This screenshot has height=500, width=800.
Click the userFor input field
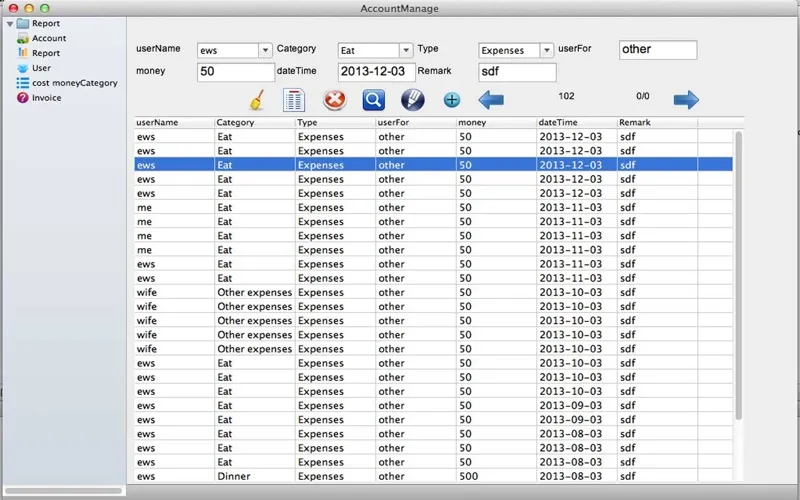[658, 50]
